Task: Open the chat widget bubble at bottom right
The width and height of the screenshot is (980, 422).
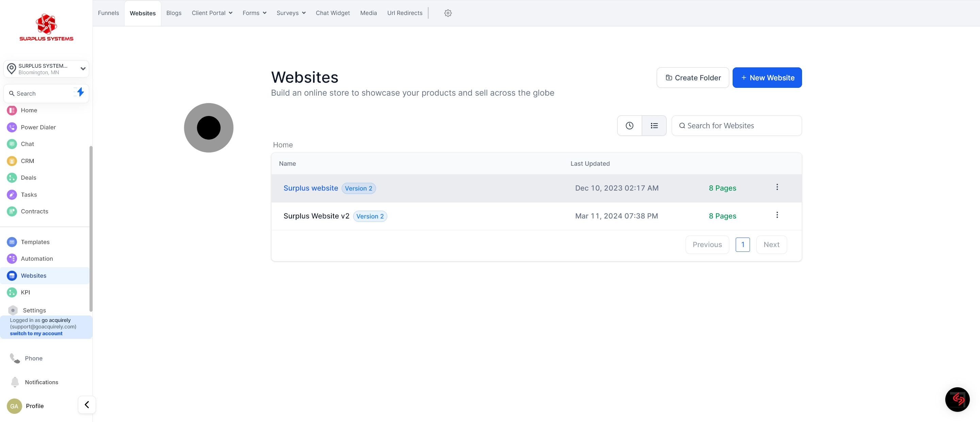Action: click(958, 399)
